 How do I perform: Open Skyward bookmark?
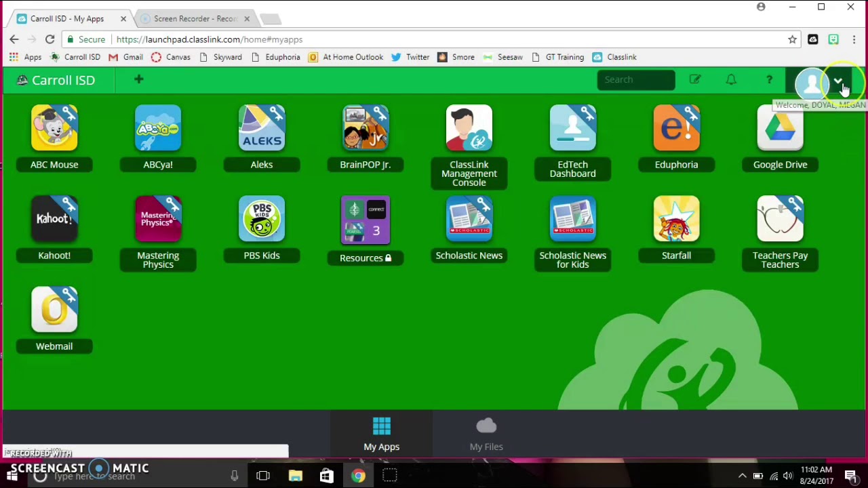(221, 57)
